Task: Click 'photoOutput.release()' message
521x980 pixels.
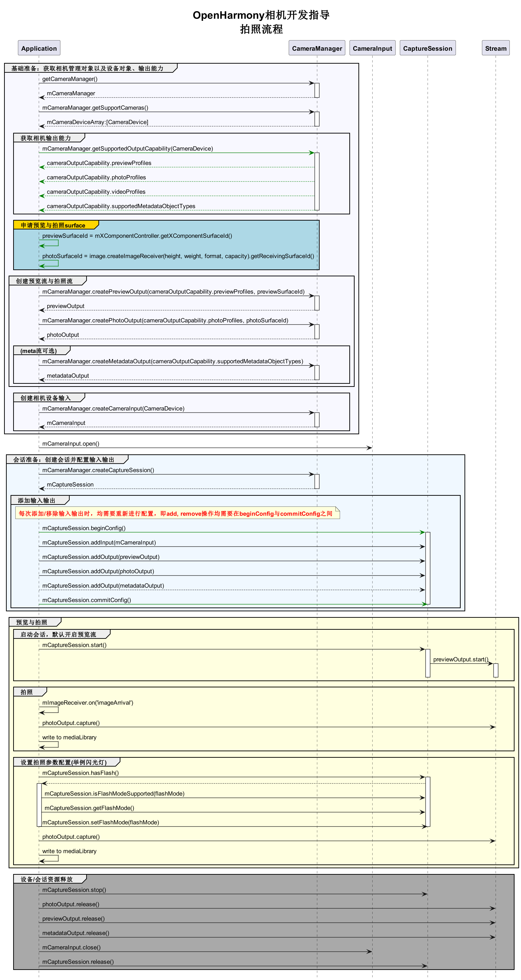Action: click(x=70, y=905)
